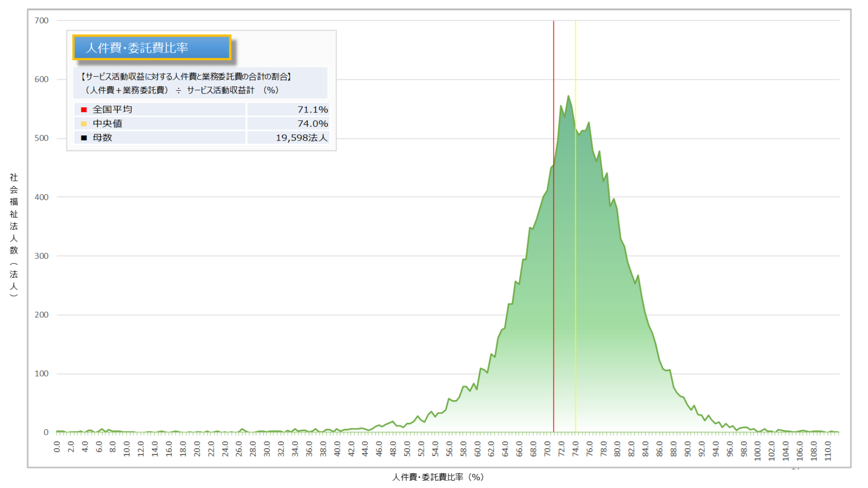Click the x-axis title 人件費・委託費比率(%)
Screen dimensions: 868x488
(x=437, y=477)
